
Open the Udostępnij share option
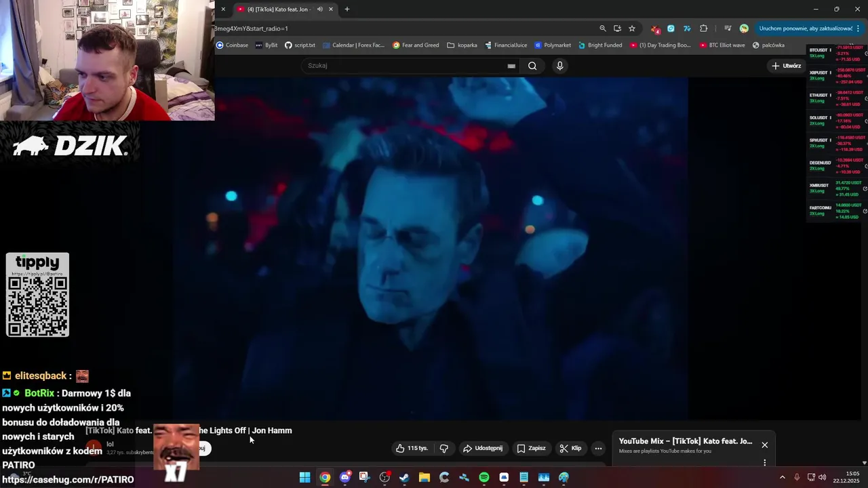[483, 448]
